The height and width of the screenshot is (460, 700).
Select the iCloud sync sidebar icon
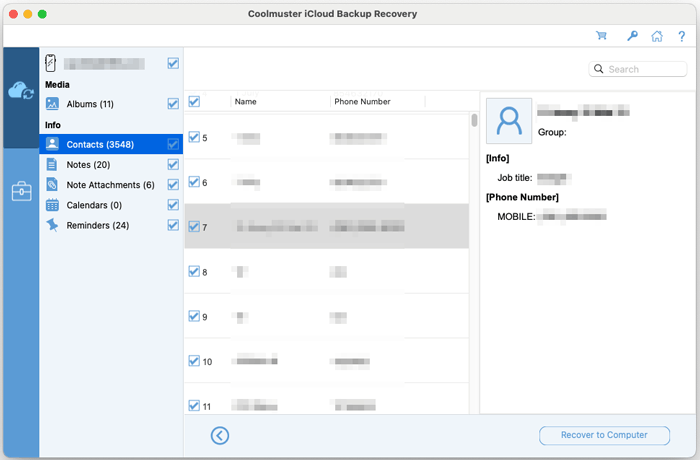pyautogui.click(x=21, y=91)
